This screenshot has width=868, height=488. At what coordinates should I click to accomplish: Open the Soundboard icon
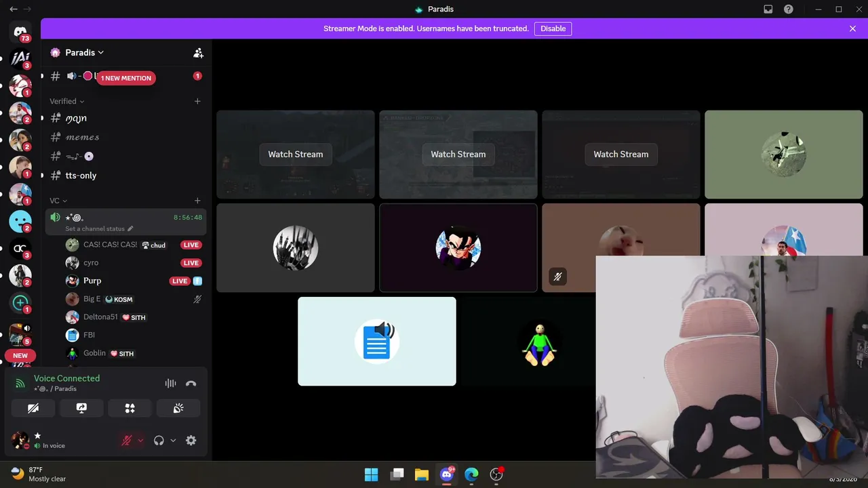pos(178,408)
